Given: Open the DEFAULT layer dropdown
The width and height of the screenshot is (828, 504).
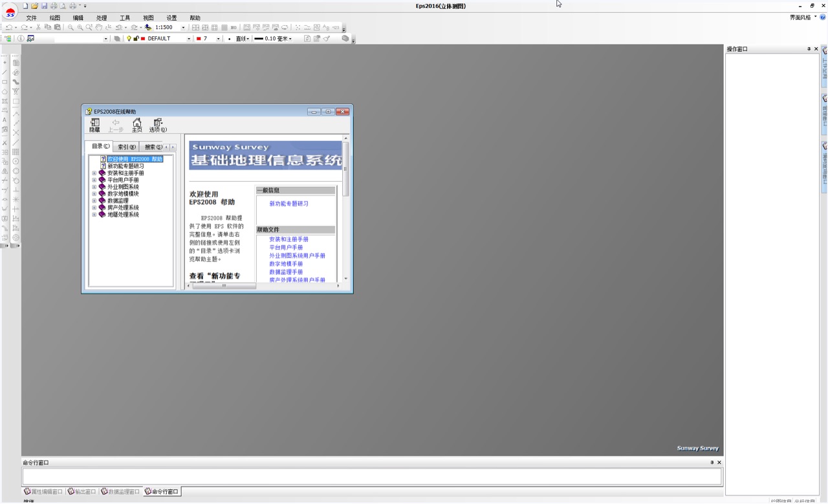Looking at the screenshot, I should 189,38.
